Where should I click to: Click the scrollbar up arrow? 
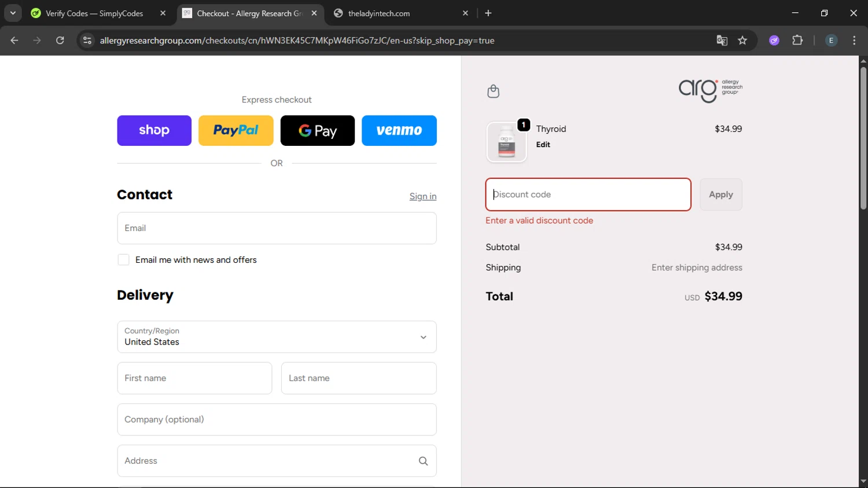[x=863, y=60]
